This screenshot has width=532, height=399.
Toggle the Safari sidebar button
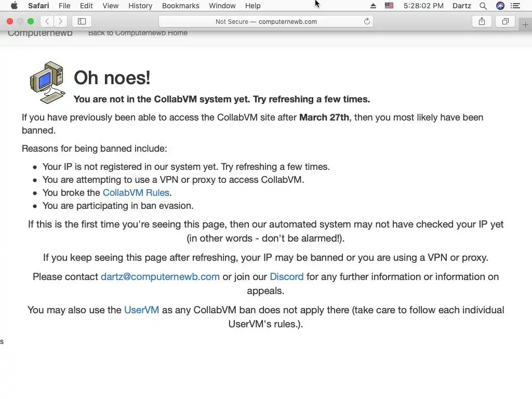(82, 21)
